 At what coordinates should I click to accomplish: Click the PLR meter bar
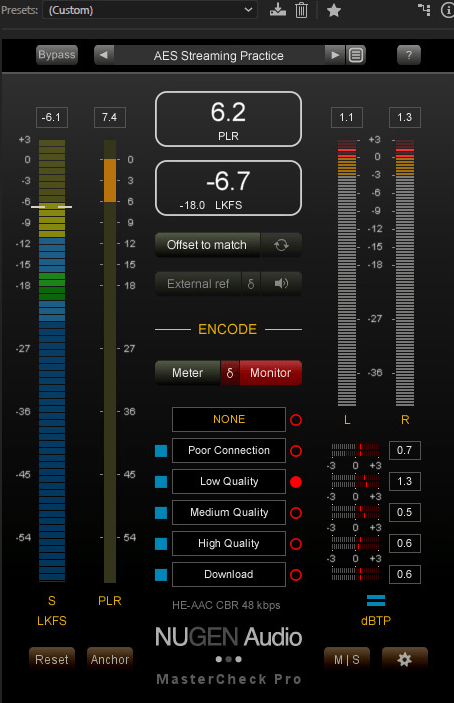tap(110, 361)
